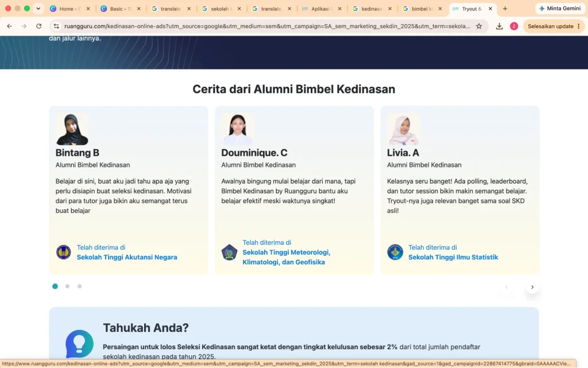Close the Home tab
Image resolution: width=588 pixels, height=368 pixels.
(x=88, y=9)
